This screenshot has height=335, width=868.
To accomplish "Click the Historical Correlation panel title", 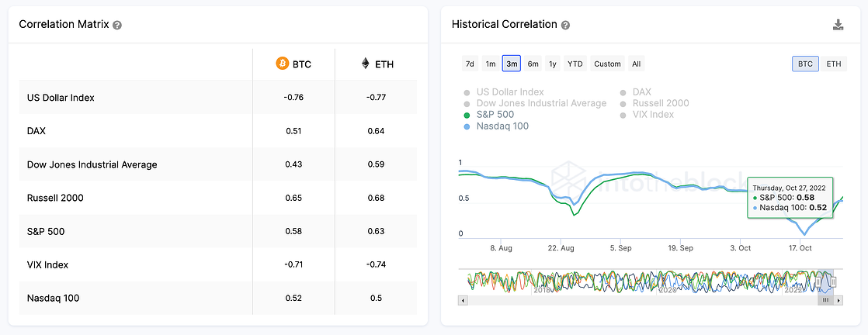I will tap(505, 24).
